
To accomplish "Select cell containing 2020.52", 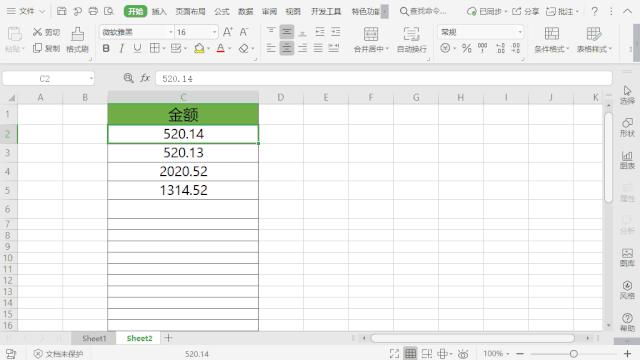I will [183, 171].
